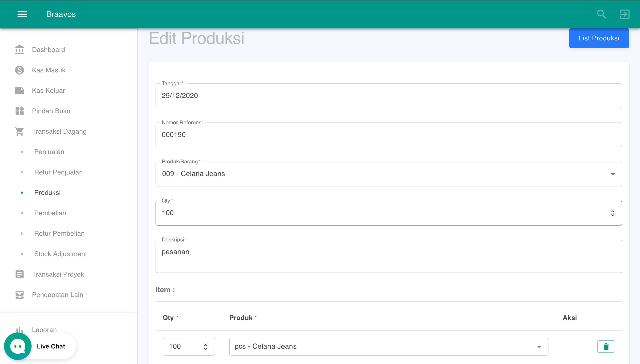Open Stock Adjustment from the sidebar

(60, 254)
